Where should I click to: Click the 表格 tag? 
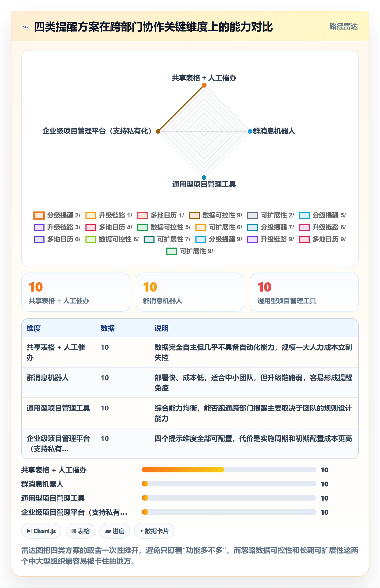click(x=80, y=531)
